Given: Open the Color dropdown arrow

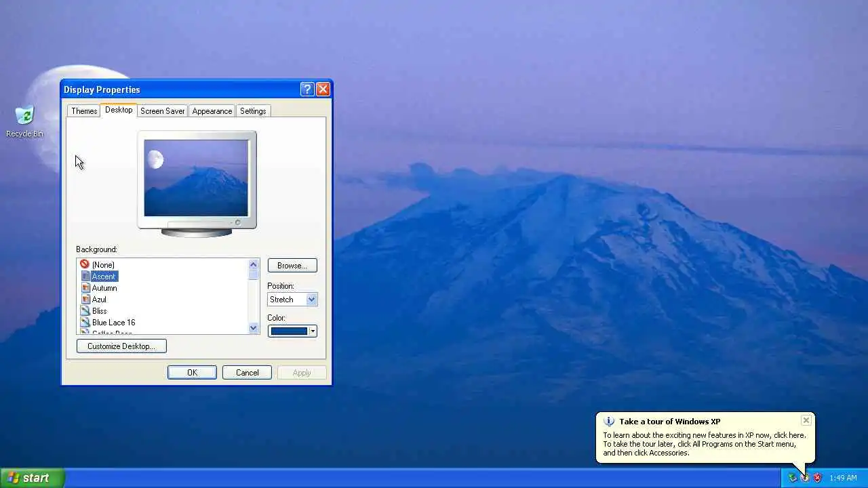Looking at the screenshot, I should click(x=313, y=331).
